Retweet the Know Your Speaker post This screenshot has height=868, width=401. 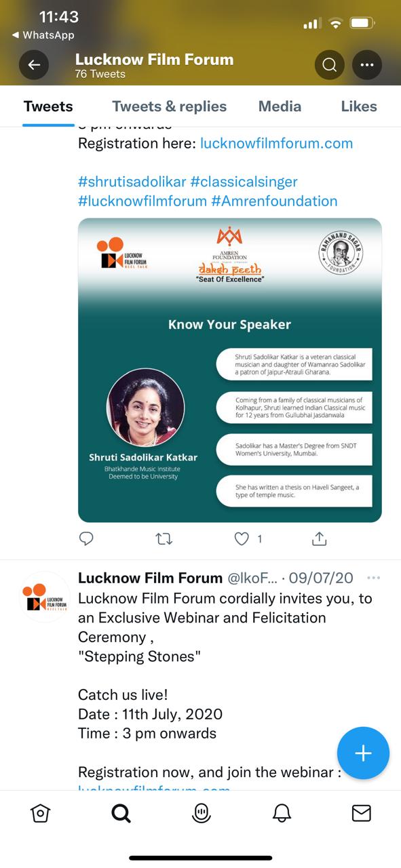[x=164, y=539]
